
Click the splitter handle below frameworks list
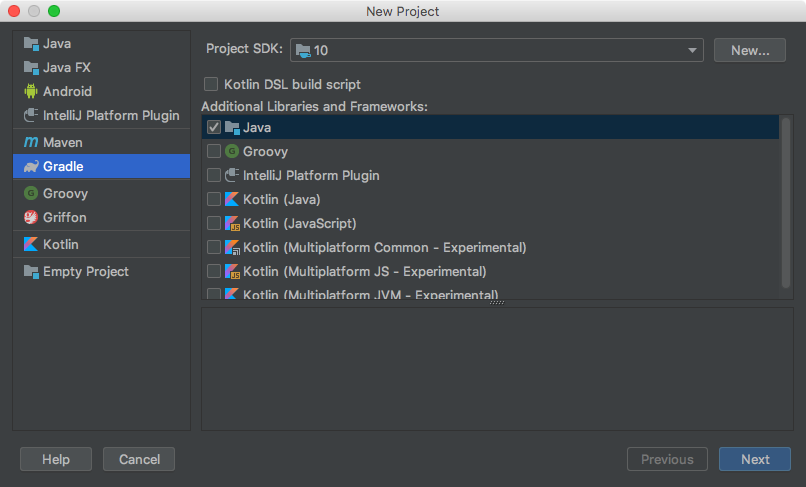click(x=497, y=303)
